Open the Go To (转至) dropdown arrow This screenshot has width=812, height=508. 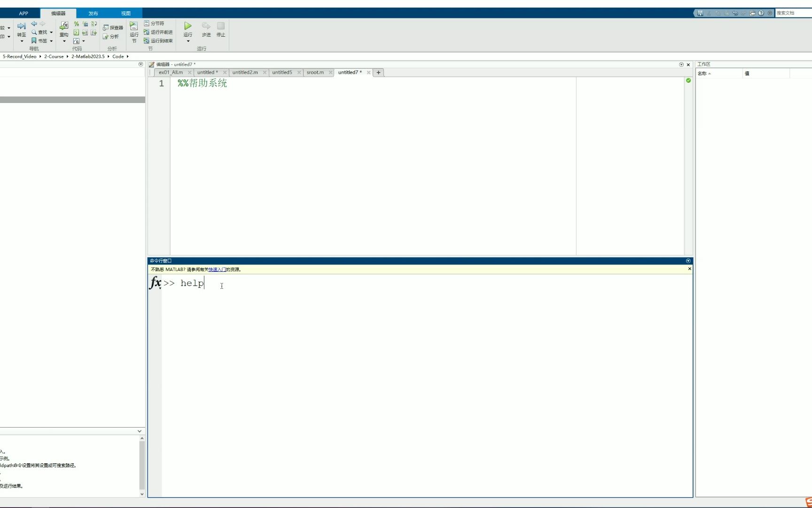[22, 41]
